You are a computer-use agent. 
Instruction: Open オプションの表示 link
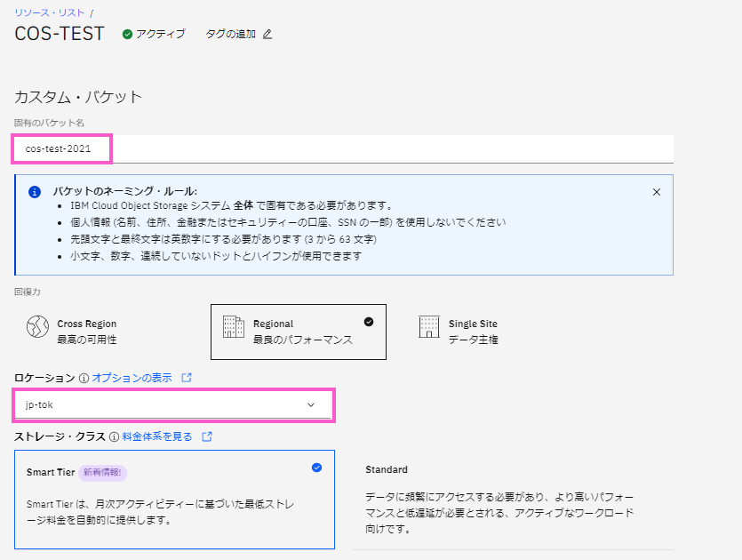click(x=132, y=378)
